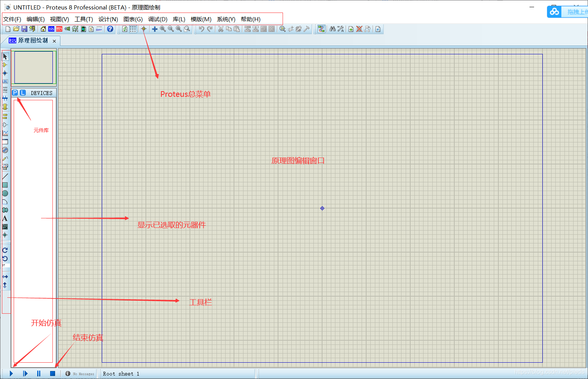Redraw the display with the refresh icon

(125, 29)
